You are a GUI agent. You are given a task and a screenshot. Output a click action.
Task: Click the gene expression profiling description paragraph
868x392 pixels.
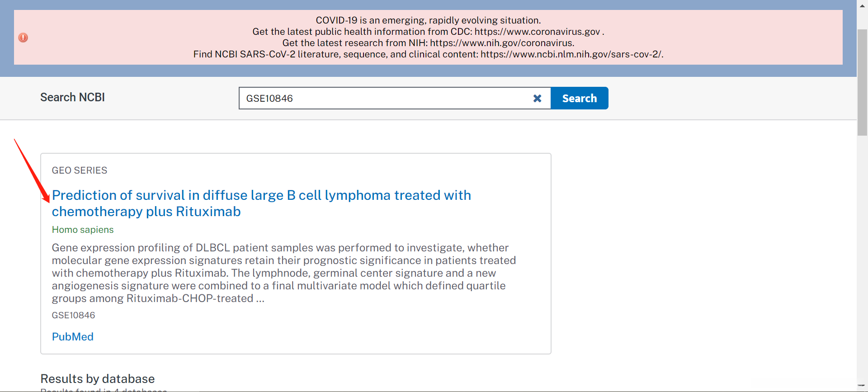click(283, 273)
